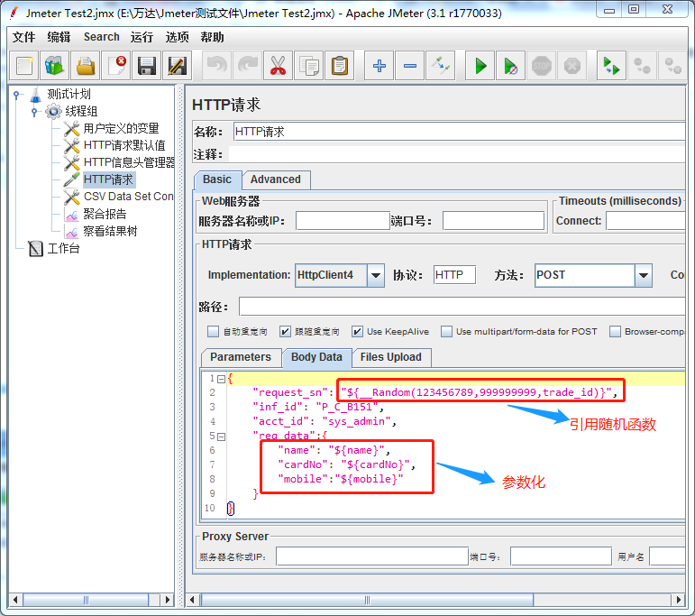Screen dimensions: 695x616
Task: Open the 方法 POST dropdown
Action: (643, 275)
